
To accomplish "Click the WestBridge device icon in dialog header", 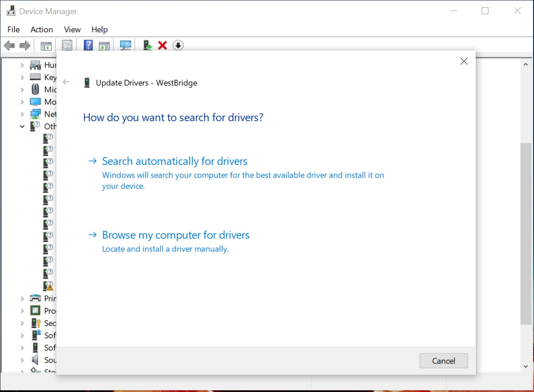I will (87, 83).
